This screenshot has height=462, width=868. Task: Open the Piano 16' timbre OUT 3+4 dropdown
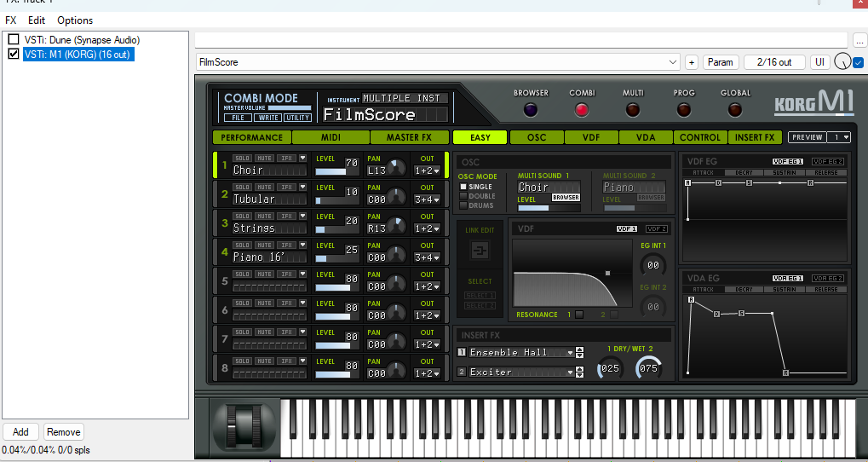[x=428, y=257]
